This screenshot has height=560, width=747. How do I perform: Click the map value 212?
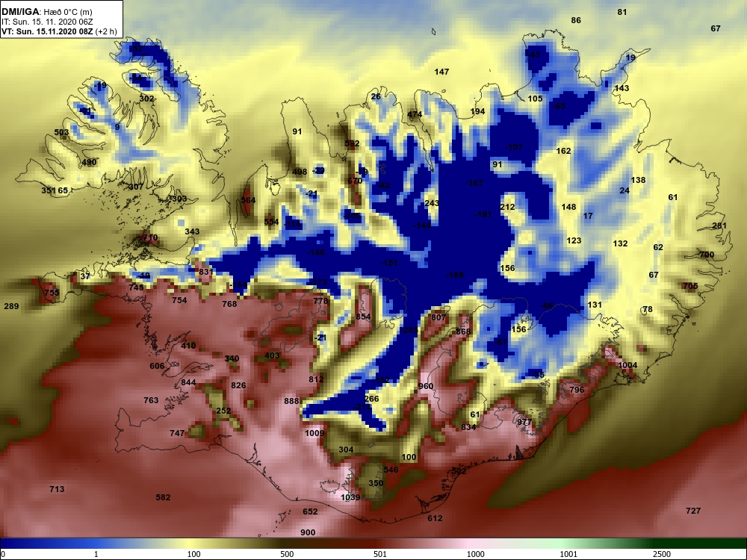coord(507,207)
